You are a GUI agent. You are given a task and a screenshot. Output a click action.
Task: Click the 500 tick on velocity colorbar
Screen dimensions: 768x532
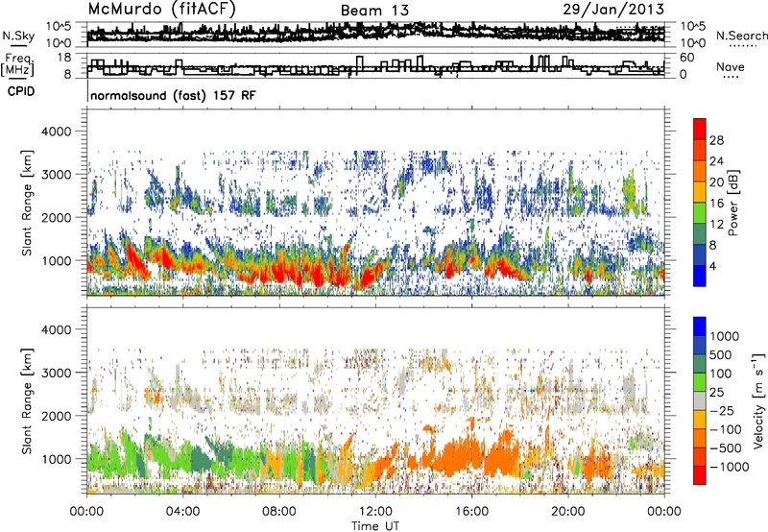(721, 354)
